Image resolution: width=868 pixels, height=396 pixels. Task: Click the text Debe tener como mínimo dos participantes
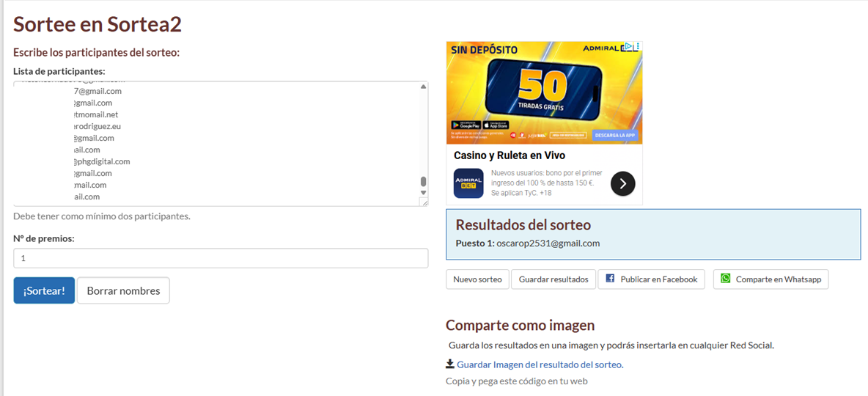tap(102, 216)
